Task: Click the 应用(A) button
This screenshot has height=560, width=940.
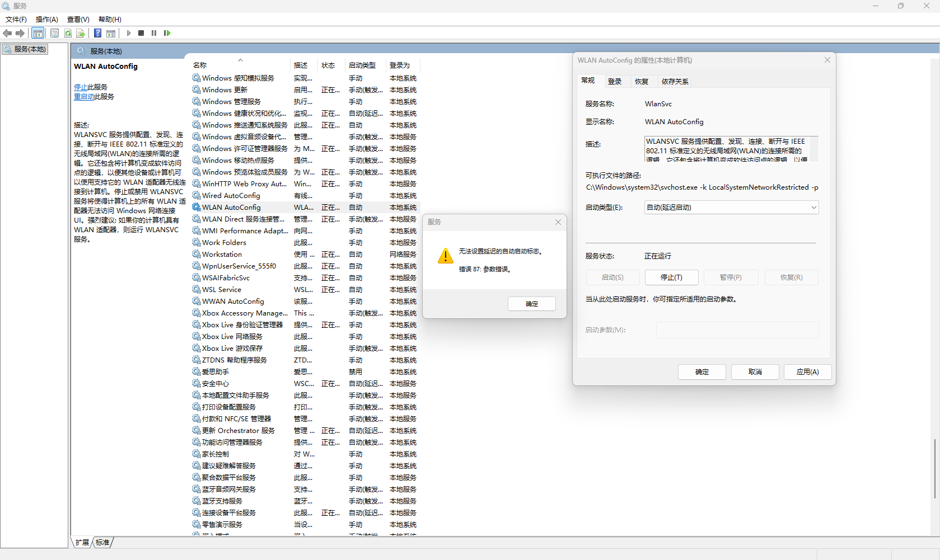Action: pyautogui.click(x=807, y=372)
